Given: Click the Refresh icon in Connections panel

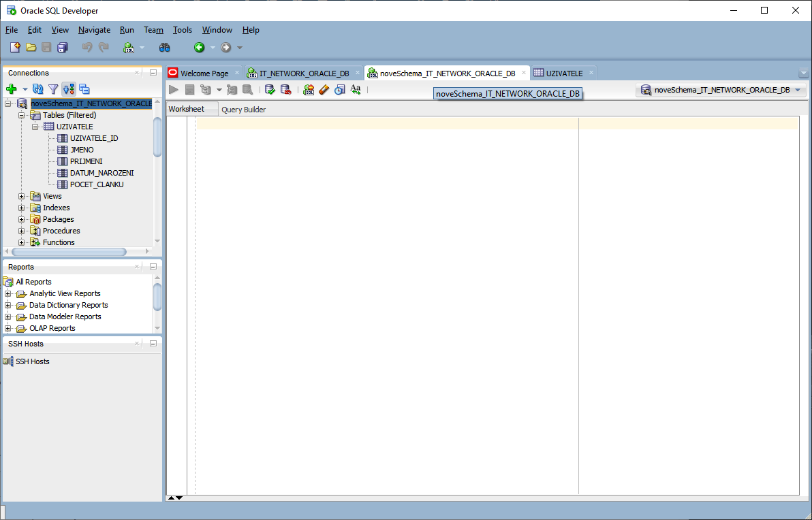Looking at the screenshot, I should pyautogui.click(x=38, y=89).
